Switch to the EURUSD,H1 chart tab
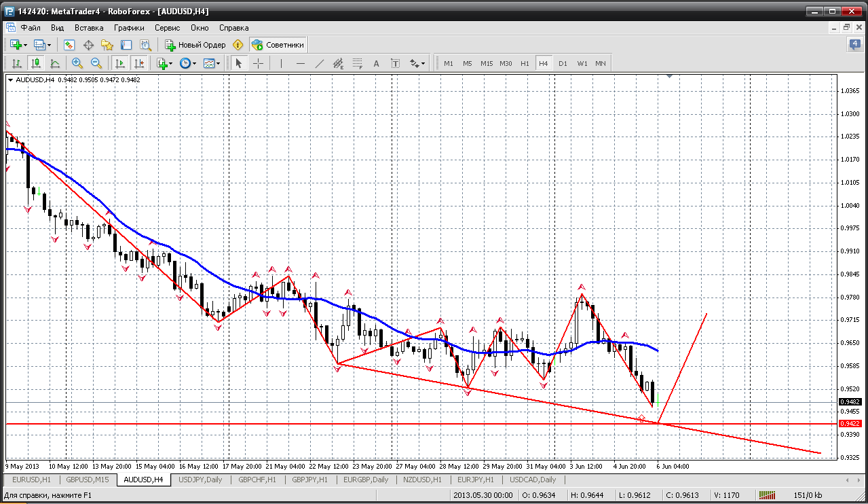This screenshot has width=868, height=504. [x=31, y=480]
